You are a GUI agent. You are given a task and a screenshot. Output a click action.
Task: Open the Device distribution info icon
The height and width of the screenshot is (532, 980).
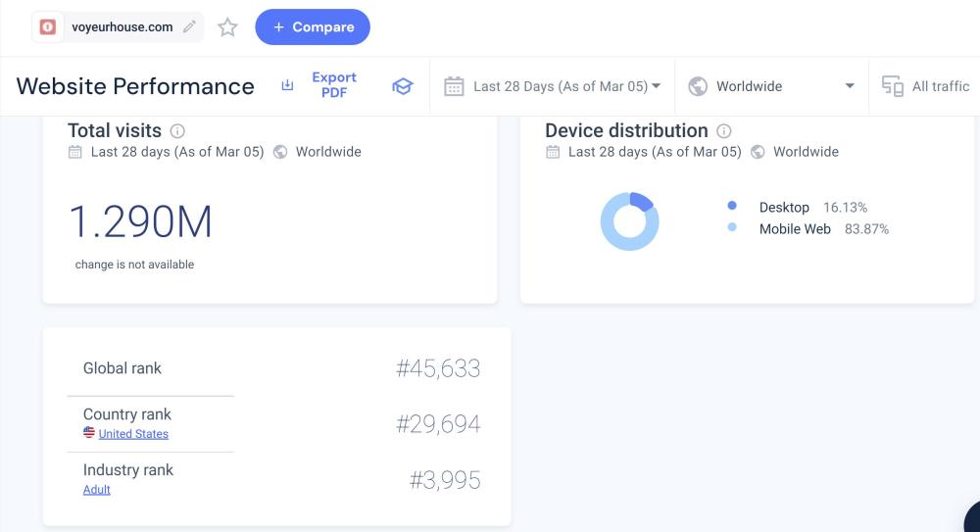coord(724,131)
